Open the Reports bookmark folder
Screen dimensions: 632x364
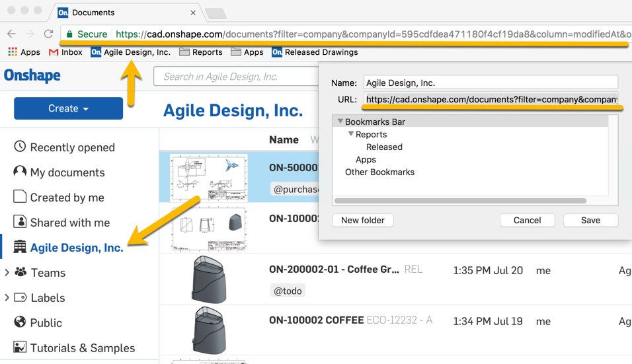[201, 52]
